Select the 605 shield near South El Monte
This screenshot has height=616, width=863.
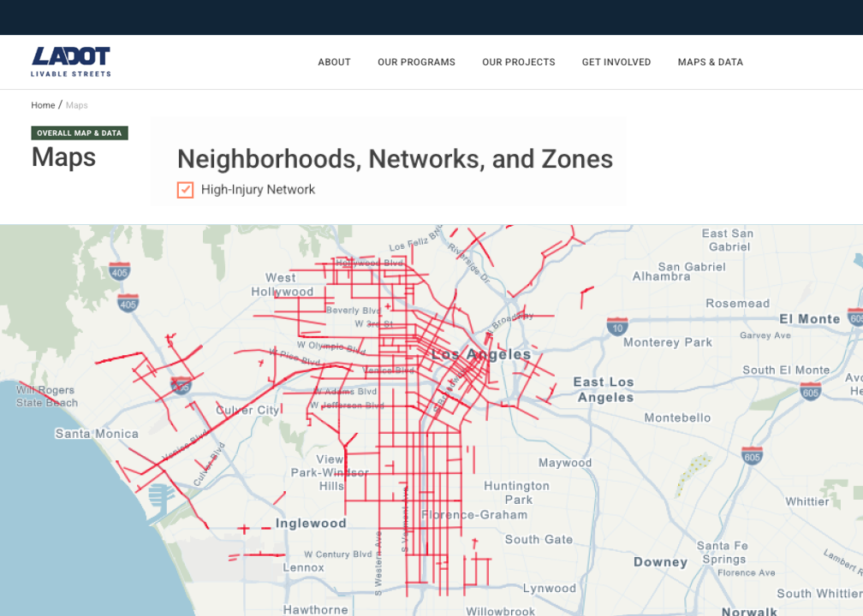click(x=810, y=393)
